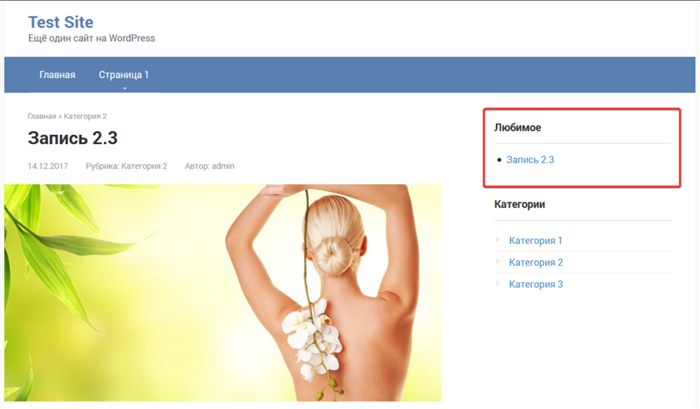This screenshot has width=700, height=409.
Task: Go to Главная in navigation bar
Action: pos(57,75)
